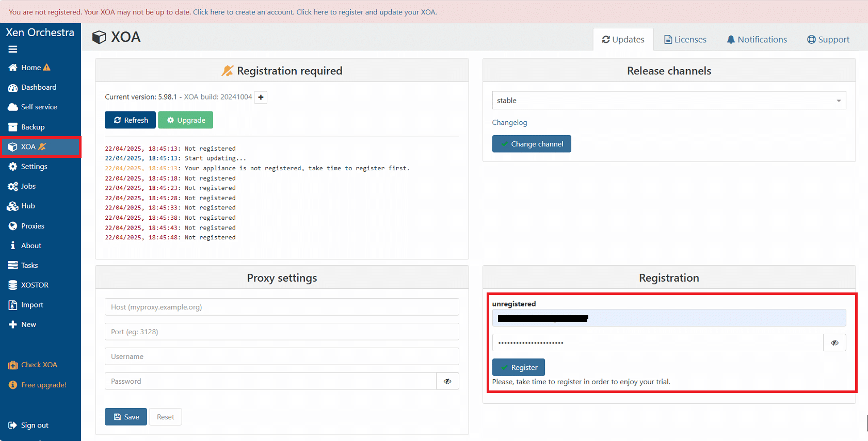The image size is (868, 441).
Task: Click the Register button
Action: tap(519, 367)
